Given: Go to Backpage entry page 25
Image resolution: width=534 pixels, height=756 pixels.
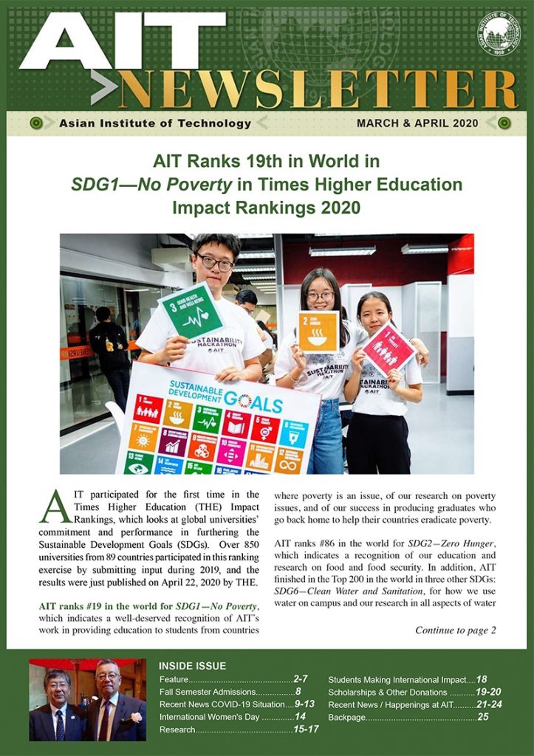Looking at the screenshot, I should click(408, 717).
